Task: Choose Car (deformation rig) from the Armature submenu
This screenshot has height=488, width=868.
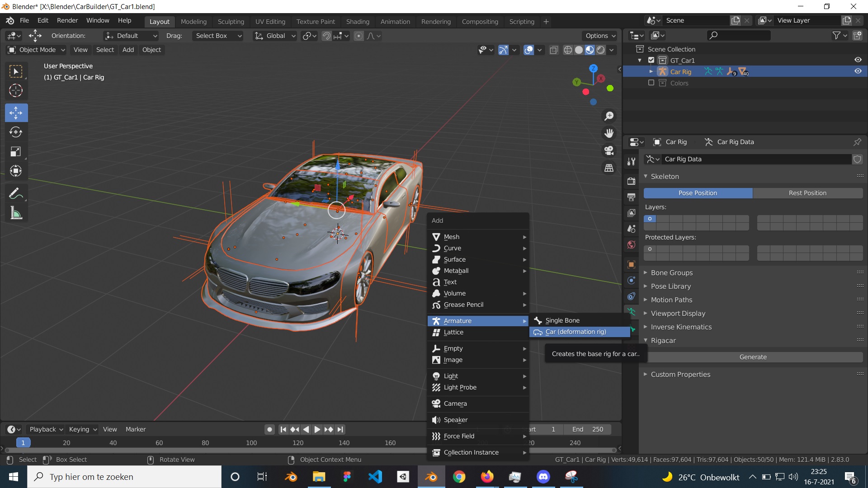Action: pyautogui.click(x=576, y=332)
